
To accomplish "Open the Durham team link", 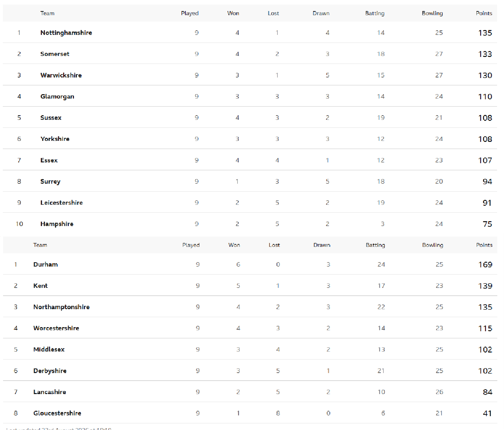I will [x=46, y=265].
